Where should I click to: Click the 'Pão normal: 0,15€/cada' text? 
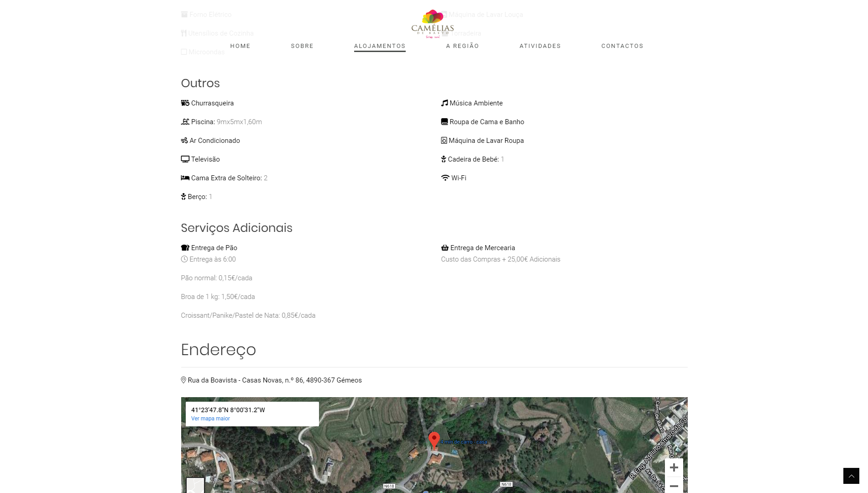click(216, 278)
